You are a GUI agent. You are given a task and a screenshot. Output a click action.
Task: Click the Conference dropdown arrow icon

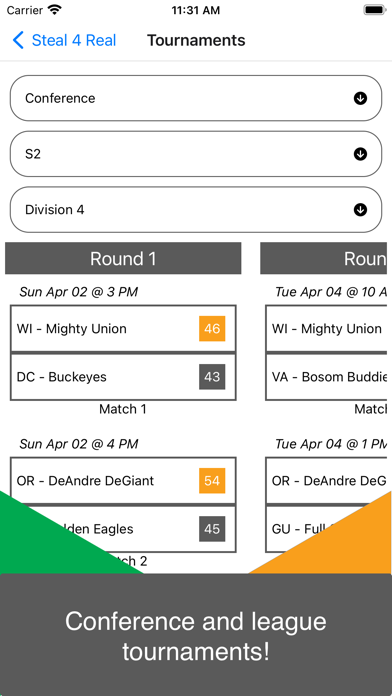(x=360, y=98)
